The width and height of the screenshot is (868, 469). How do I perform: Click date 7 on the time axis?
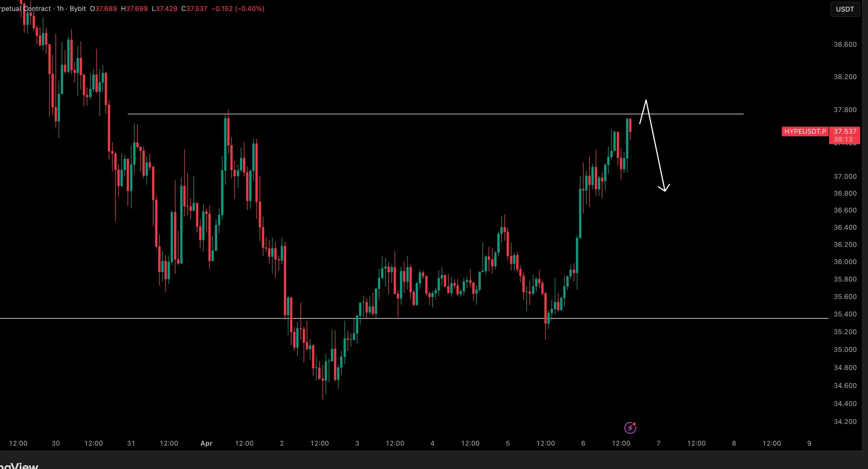(658, 443)
